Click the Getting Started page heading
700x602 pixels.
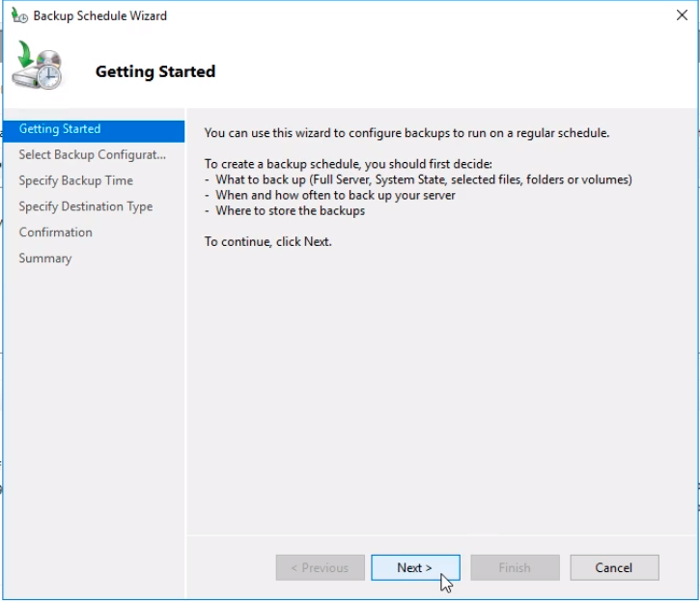tap(155, 71)
